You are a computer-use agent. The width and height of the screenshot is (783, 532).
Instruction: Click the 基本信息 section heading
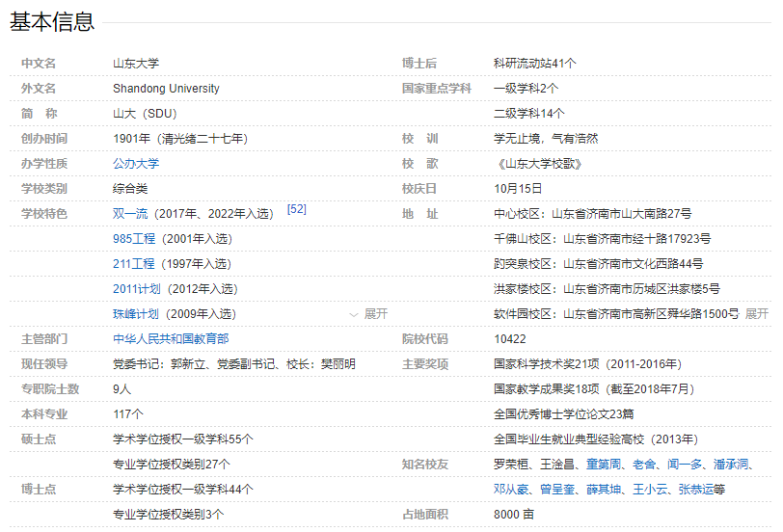click(52, 22)
